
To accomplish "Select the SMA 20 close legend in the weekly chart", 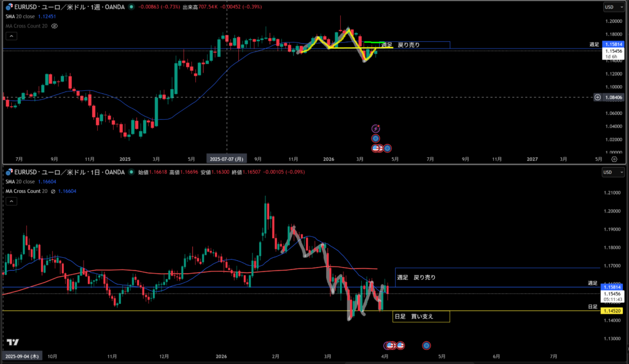I will point(20,17).
